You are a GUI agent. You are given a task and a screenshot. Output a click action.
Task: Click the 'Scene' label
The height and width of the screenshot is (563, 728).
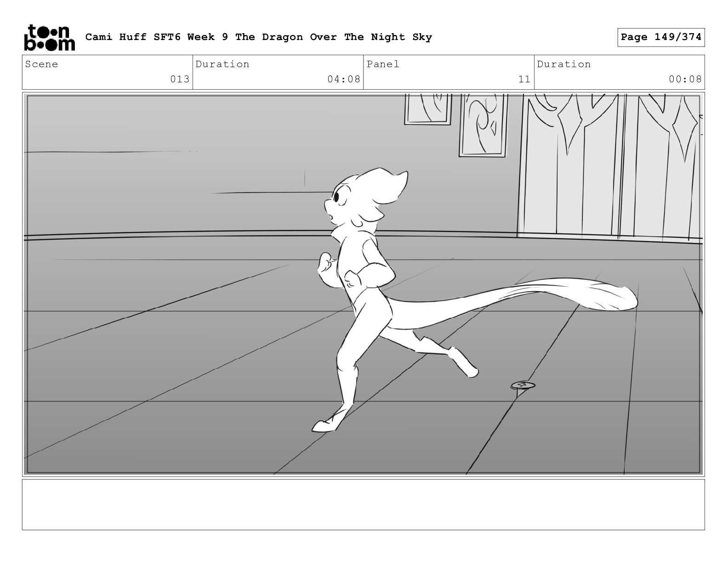[42, 64]
